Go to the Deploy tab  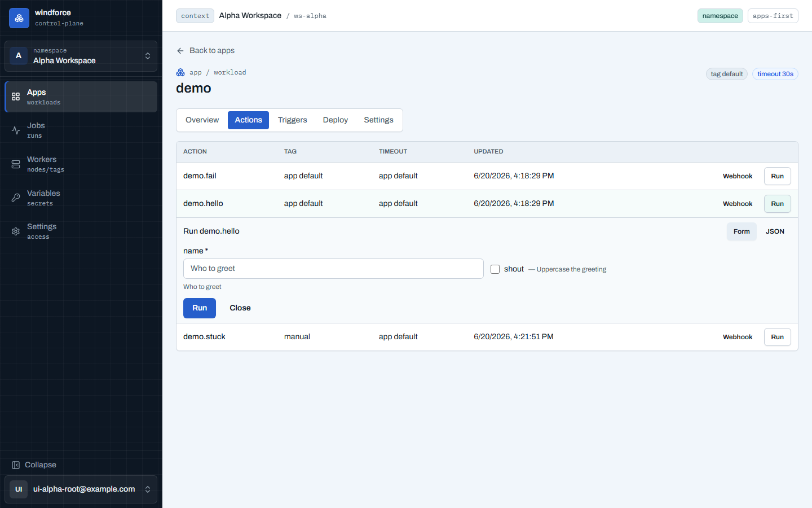pos(336,120)
